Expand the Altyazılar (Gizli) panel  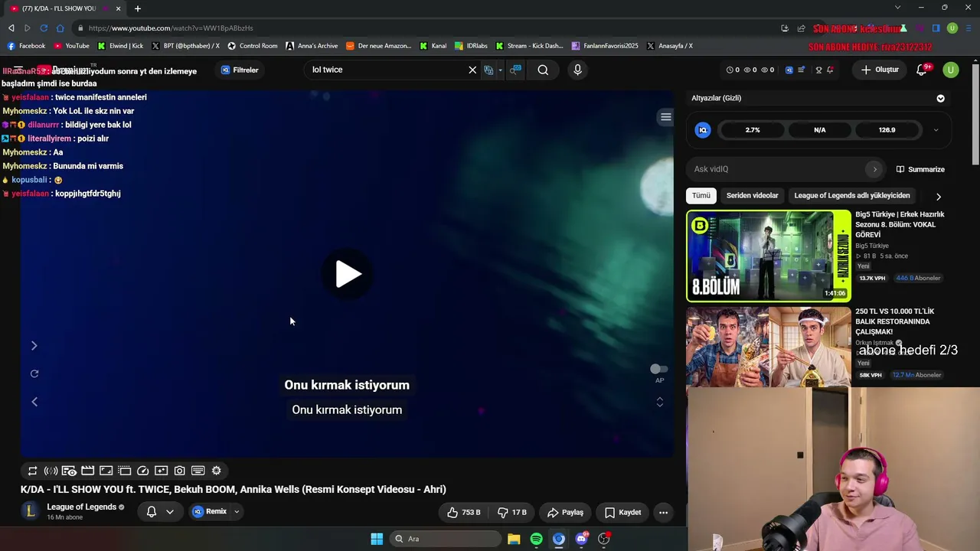941,98
